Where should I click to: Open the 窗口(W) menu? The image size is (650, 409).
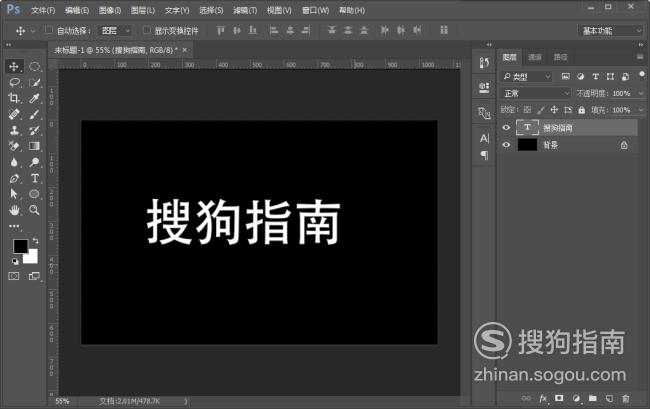[315, 10]
